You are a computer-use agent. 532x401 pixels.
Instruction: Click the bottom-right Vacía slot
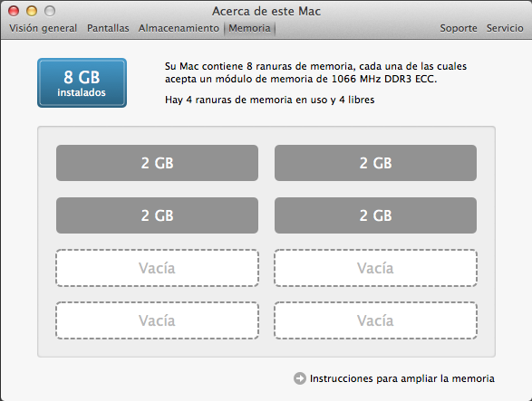point(375,320)
